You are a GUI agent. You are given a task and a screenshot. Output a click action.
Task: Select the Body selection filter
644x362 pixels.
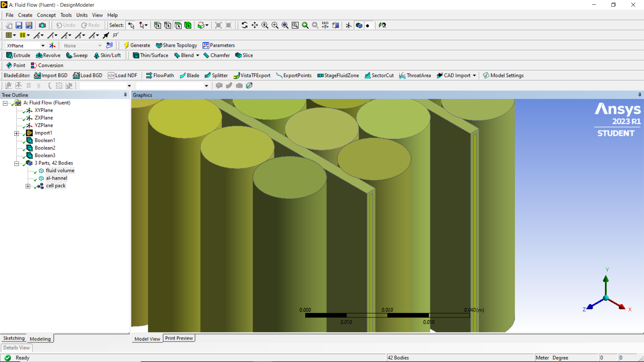pyautogui.click(x=188, y=25)
